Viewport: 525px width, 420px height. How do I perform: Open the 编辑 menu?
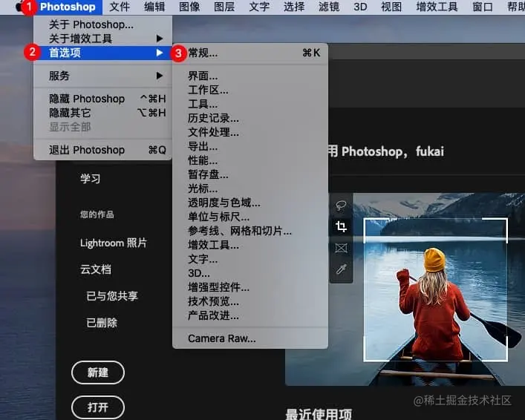point(154,7)
